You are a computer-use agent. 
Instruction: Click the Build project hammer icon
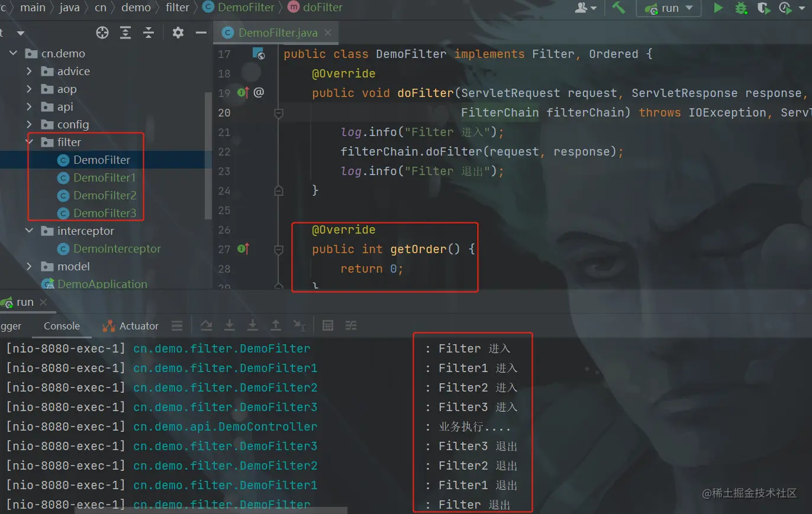(x=618, y=8)
